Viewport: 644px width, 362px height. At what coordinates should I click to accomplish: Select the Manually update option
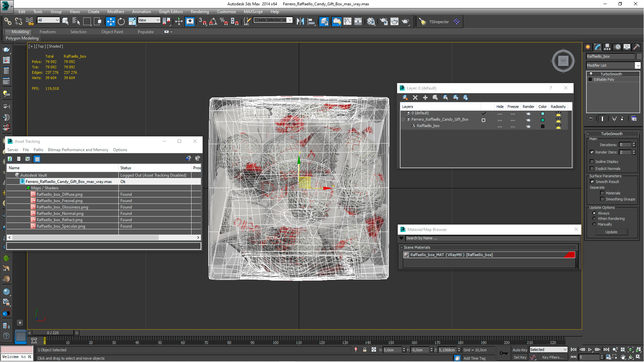[594, 224]
